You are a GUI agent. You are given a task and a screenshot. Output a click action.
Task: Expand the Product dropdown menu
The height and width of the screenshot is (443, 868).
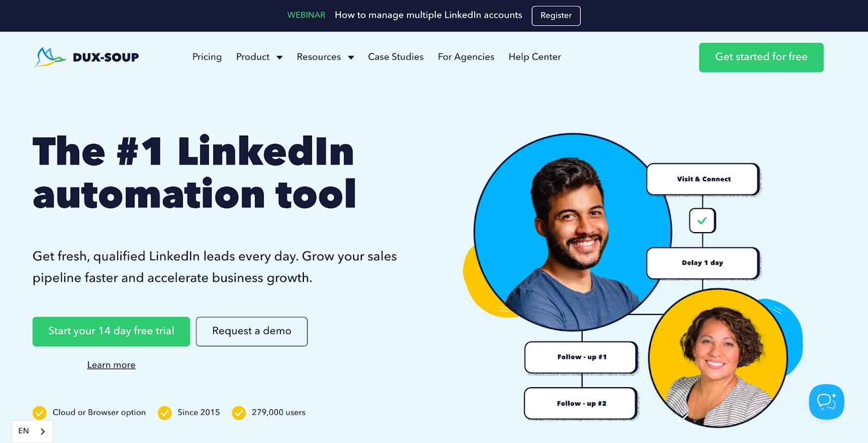pos(259,57)
